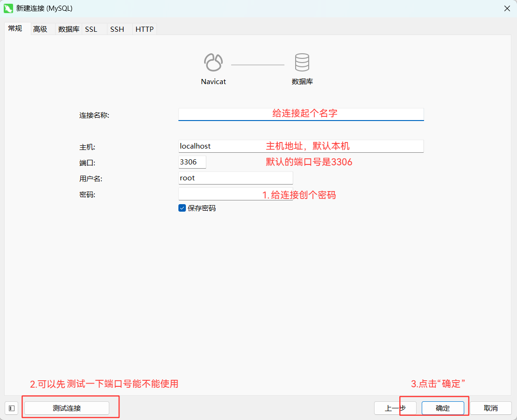Click the 上一步 button
Viewport: 517px width, 420px height.
pyautogui.click(x=395, y=408)
